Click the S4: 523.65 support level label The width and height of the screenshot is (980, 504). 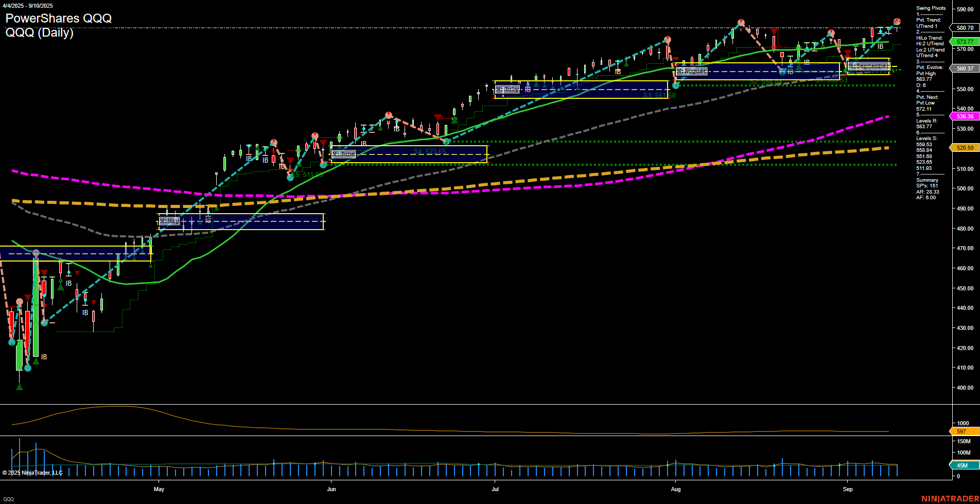pos(430,152)
